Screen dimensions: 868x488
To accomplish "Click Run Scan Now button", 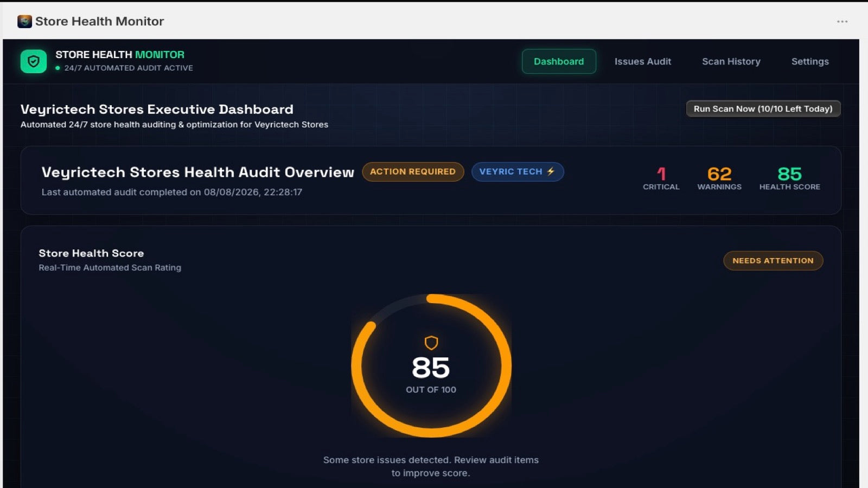I will click(x=763, y=108).
